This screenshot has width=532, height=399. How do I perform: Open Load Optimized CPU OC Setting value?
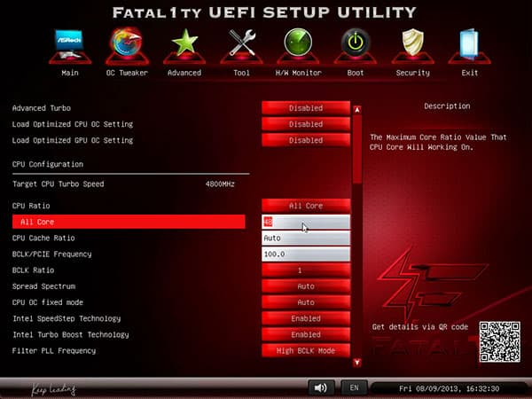tap(306, 124)
